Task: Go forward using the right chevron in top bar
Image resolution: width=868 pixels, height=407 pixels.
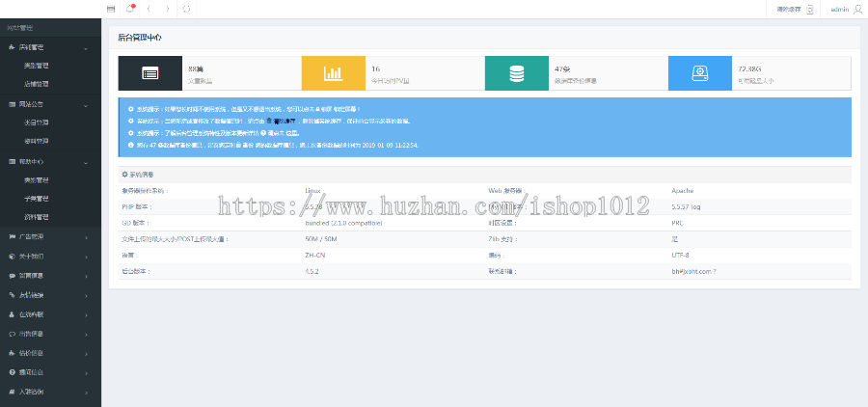Action: (x=168, y=9)
